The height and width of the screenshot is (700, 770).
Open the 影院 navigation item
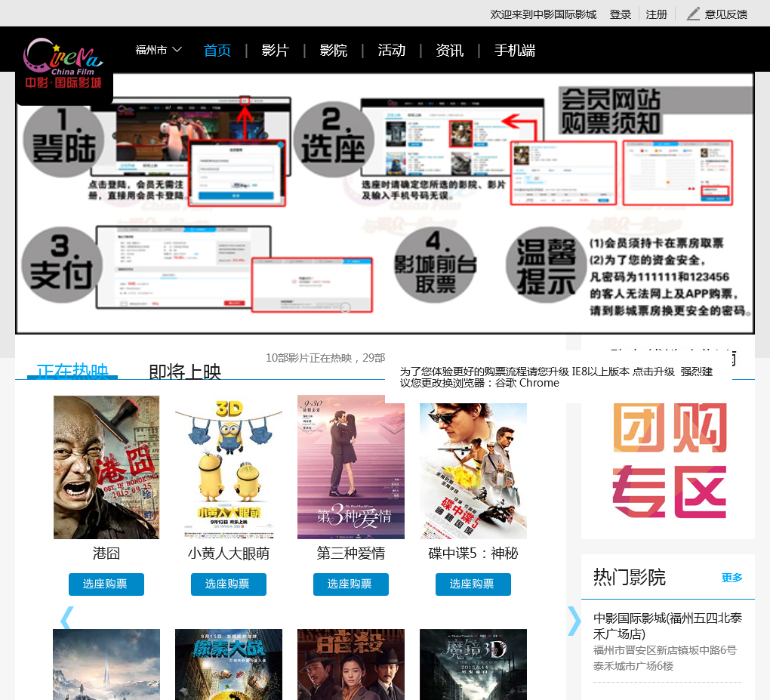(x=334, y=50)
